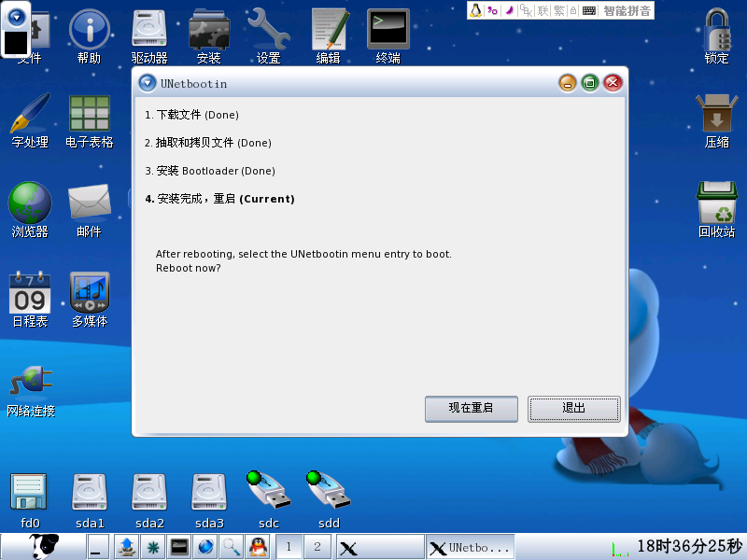The width and height of the screenshot is (747, 560).
Task: Open the 编辑 text editor icon
Action: (x=329, y=36)
